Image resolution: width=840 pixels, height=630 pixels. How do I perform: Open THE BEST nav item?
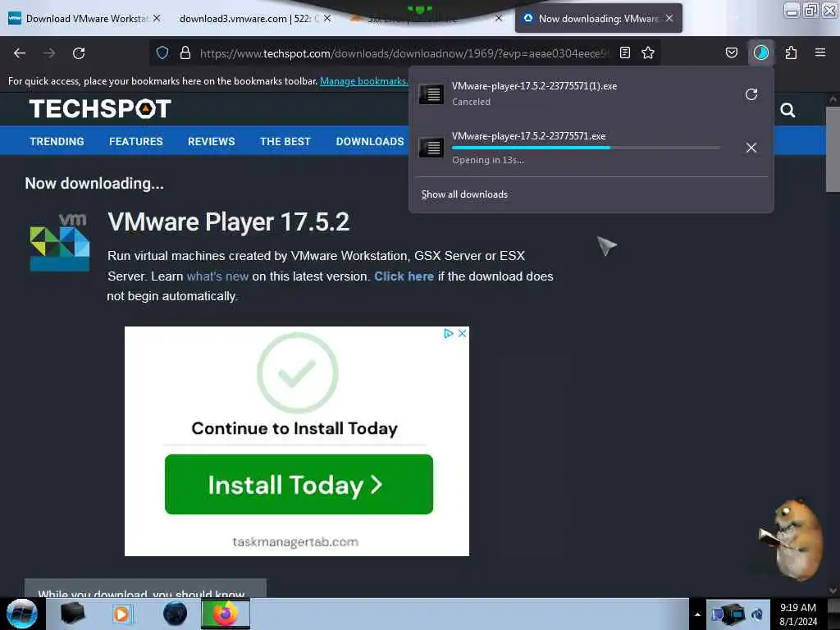285,141
